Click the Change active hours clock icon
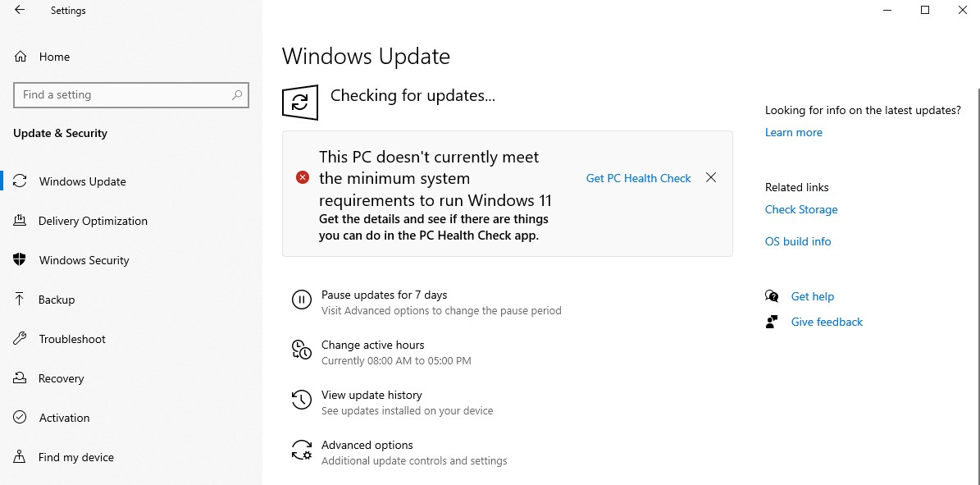The width and height of the screenshot is (980, 485). [x=302, y=350]
